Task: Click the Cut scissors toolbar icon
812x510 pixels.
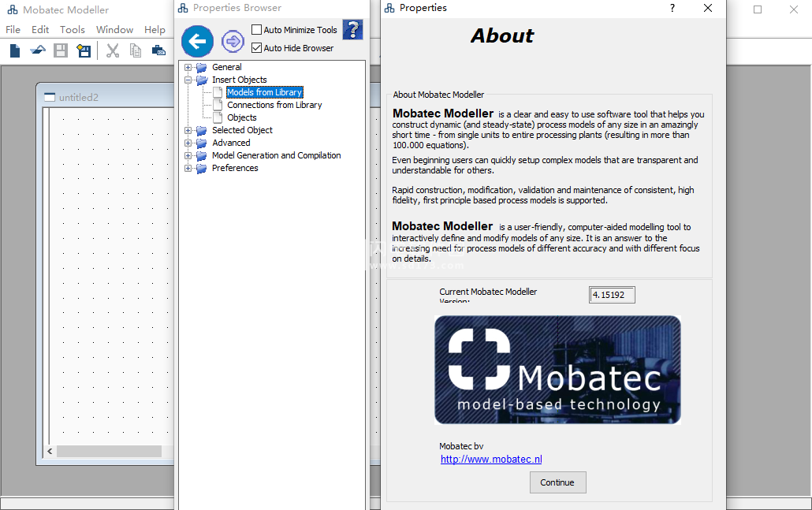Action: pyautogui.click(x=113, y=50)
